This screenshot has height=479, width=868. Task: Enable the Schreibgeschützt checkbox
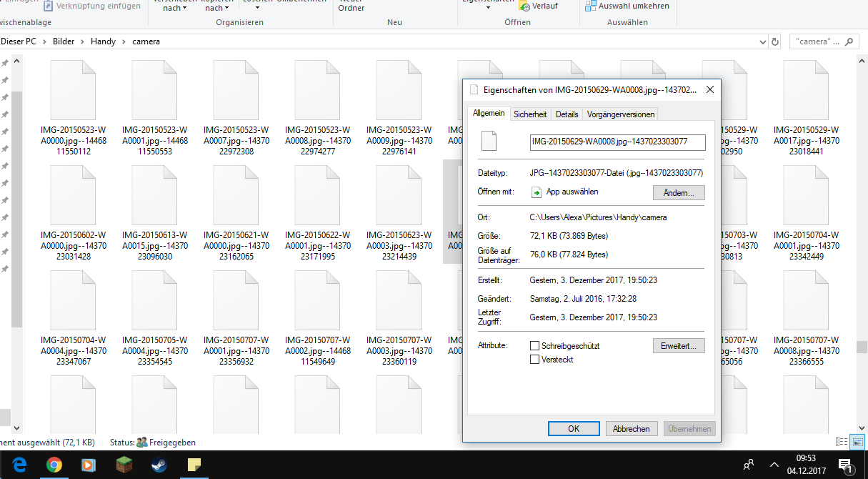click(534, 346)
